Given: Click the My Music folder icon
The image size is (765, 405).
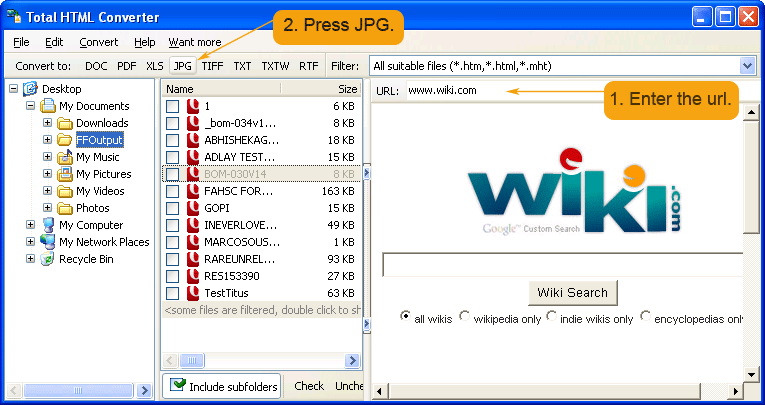Looking at the screenshot, I should click(64, 157).
